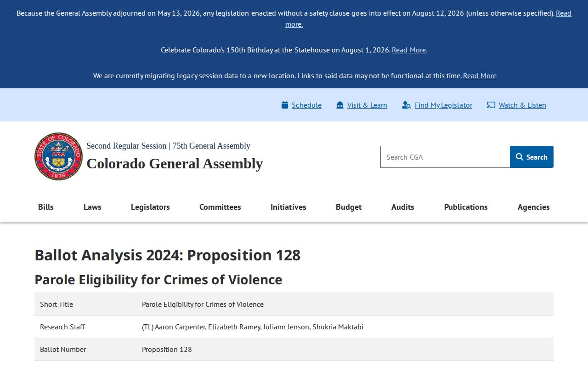
Task: Open the Visit & Learn link
Action: (x=367, y=105)
